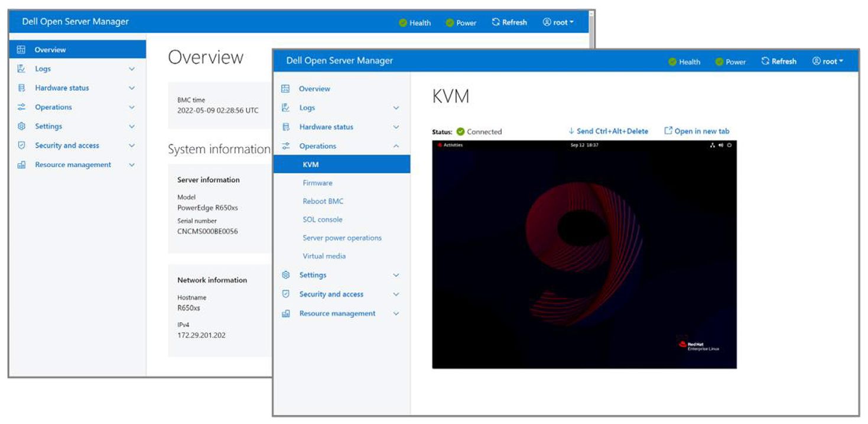This screenshot has width=868, height=424.
Task: Go to Virtual media page
Action: tap(324, 256)
